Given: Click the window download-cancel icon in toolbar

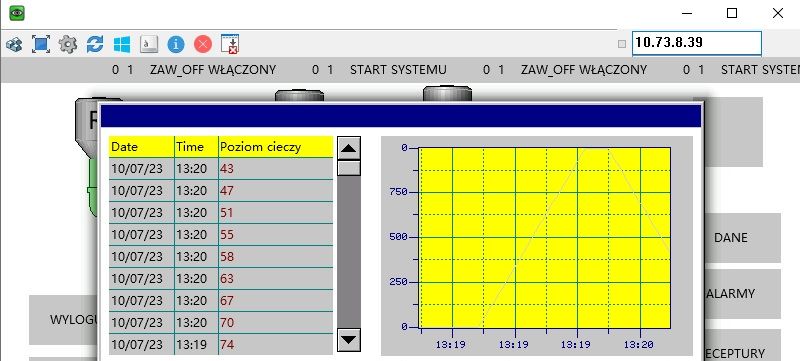Looking at the screenshot, I should [230, 44].
